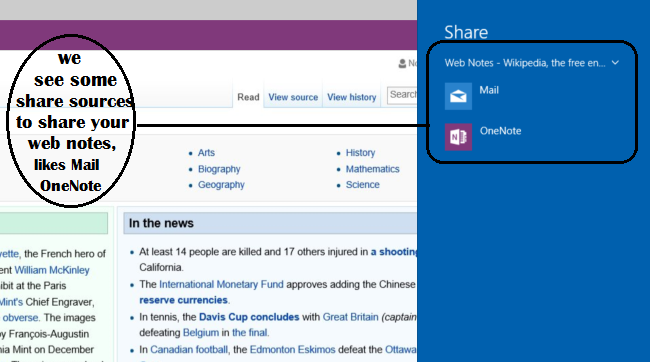Open the Read tab
Viewport: 650px width, 362px height.
[x=248, y=97]
